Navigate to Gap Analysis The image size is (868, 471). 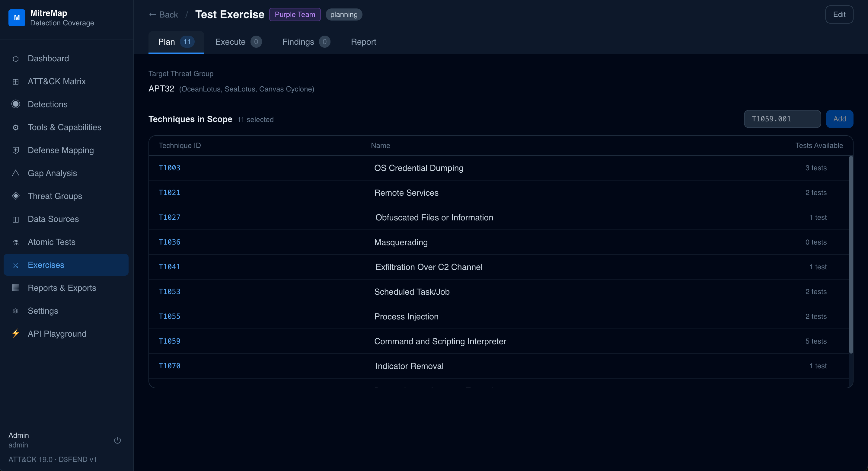(66, 173)
